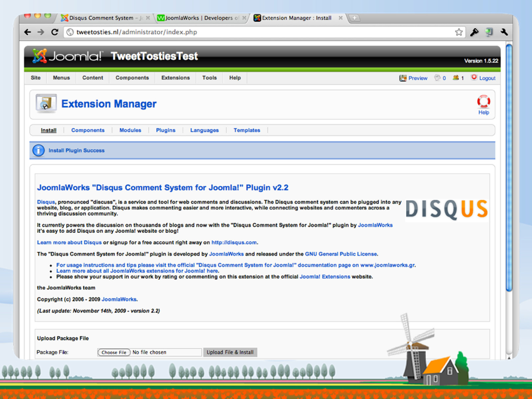Open the Joomla! Extensions link
The image size is (532, 399).
[325, 277]
